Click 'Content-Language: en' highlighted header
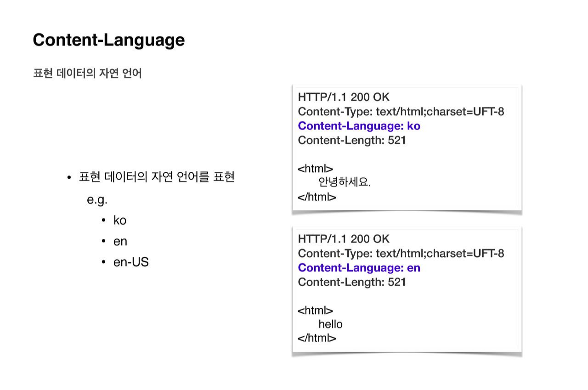 click(x=359, y=268)
